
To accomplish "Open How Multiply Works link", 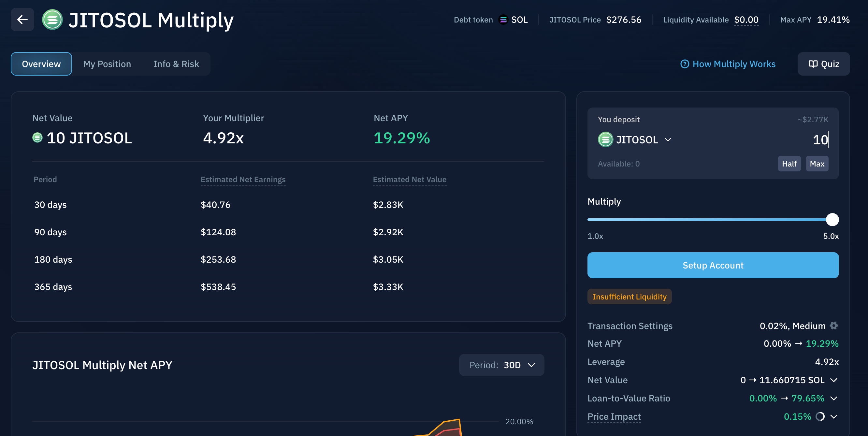I will [x=728, y=64].
